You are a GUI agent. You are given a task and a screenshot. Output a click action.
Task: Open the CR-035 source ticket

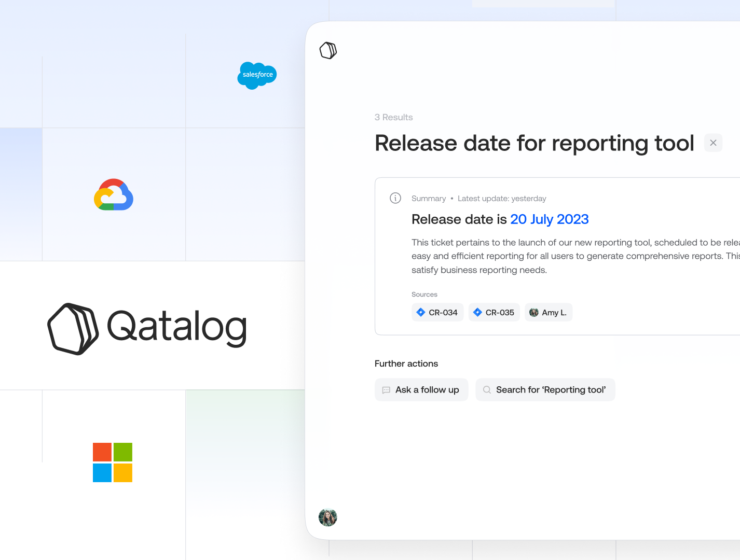[x=494, y=312]
